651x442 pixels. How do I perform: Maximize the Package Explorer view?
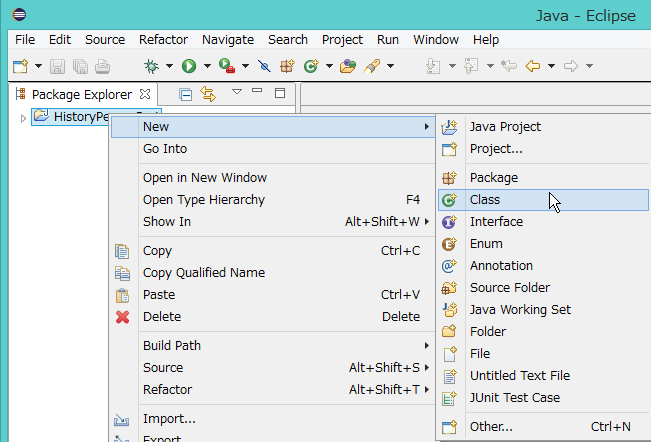click(280, 93)
